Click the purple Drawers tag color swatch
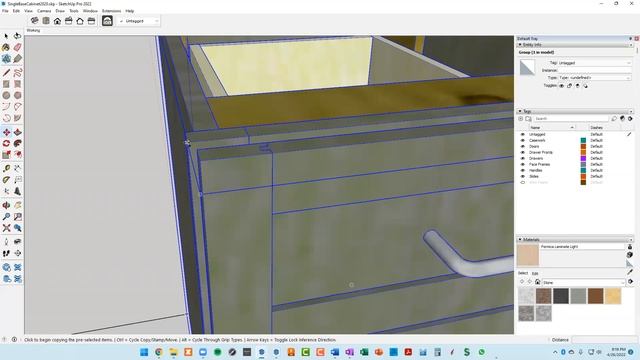The height and width of the screenshot is (360, 640). pos(583,158)
